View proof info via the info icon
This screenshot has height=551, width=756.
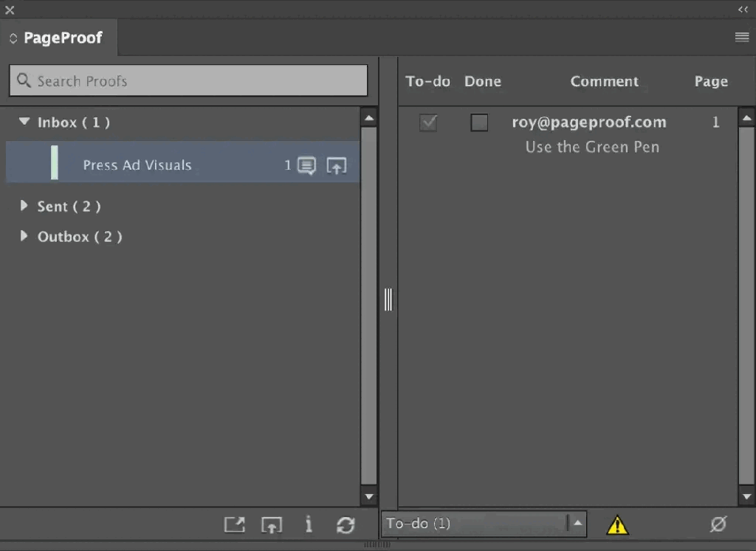[309, 524]
